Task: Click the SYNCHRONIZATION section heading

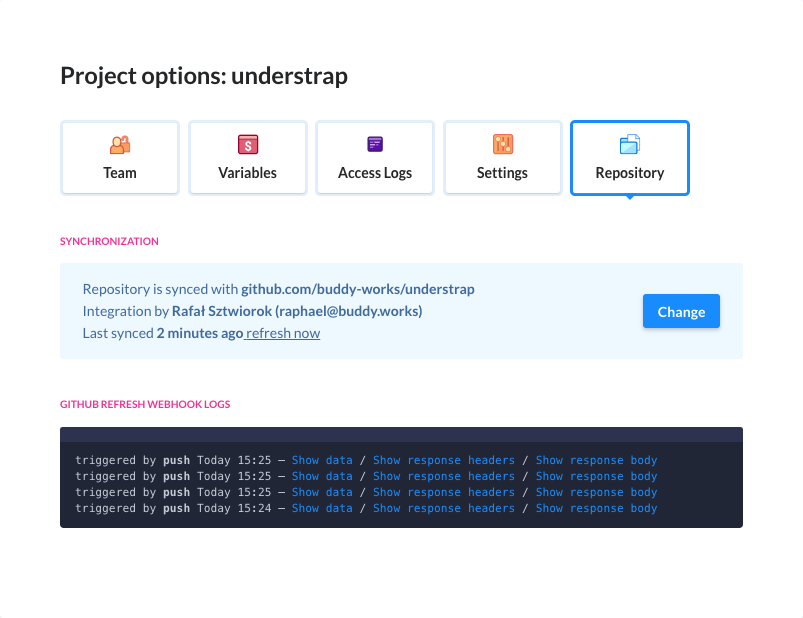Action: pyautogui.click(x=109, y=241)
